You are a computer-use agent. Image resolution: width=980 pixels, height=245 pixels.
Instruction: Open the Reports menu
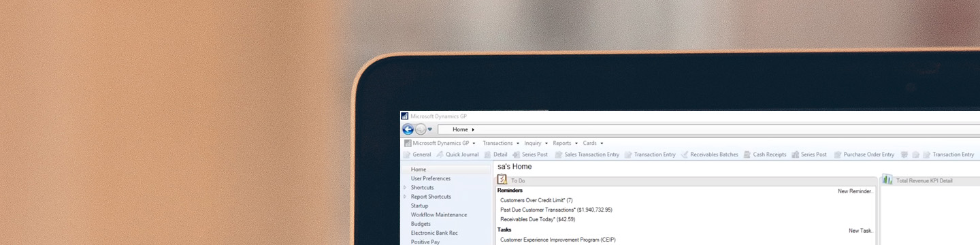coord(565,144)
